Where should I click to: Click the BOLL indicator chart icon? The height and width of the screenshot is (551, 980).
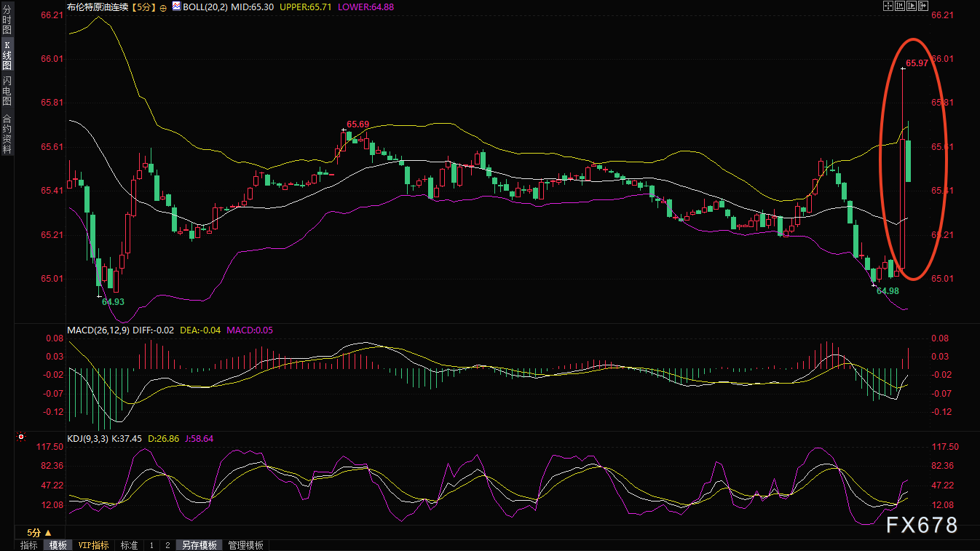click(175, 6)
